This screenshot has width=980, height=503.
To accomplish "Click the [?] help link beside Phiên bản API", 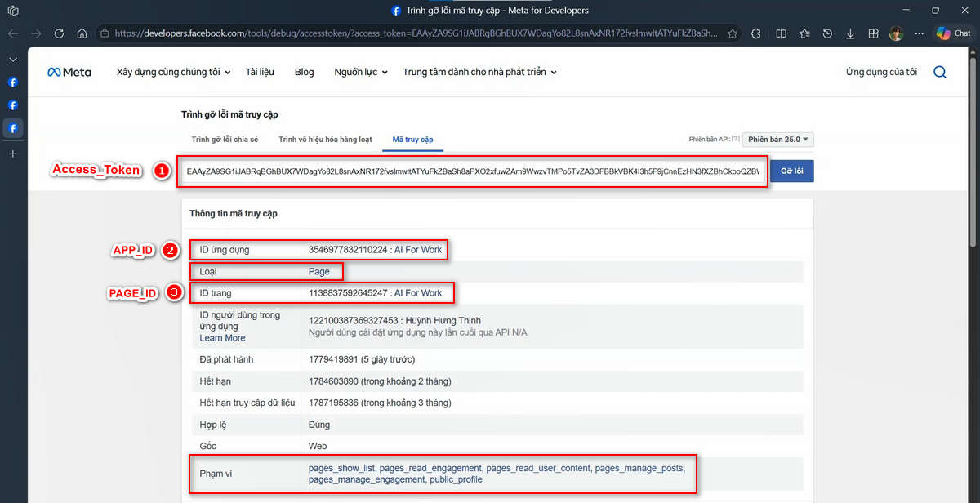I will pyautogui.click(x=735, y=140).
